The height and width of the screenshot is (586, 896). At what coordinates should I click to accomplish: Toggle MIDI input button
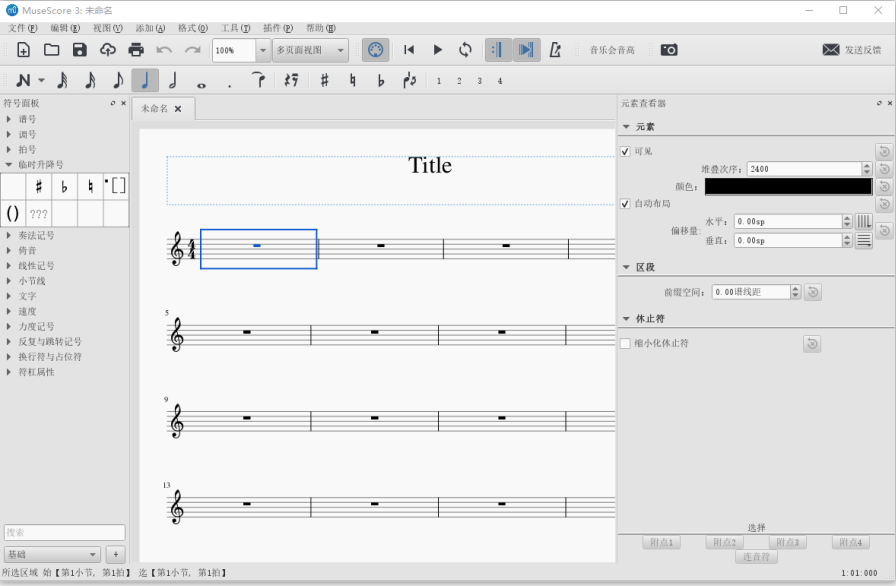click(375, 50)
